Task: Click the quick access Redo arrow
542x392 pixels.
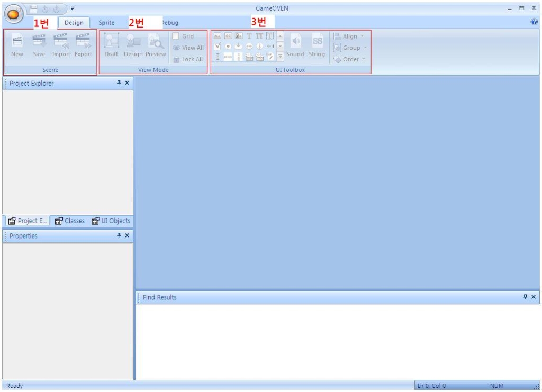Action: pos(56,10)
